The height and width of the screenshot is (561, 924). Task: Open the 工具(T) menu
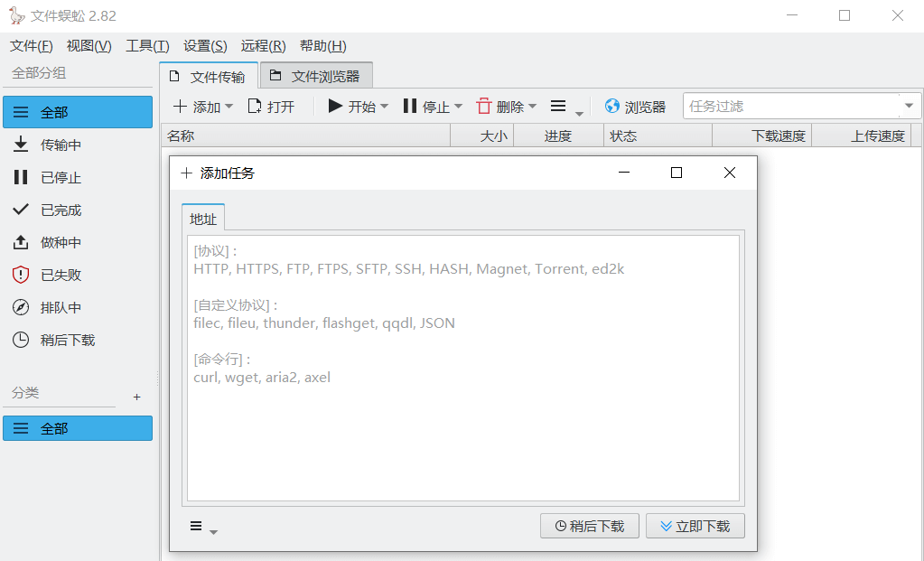(x=147, y=46)
